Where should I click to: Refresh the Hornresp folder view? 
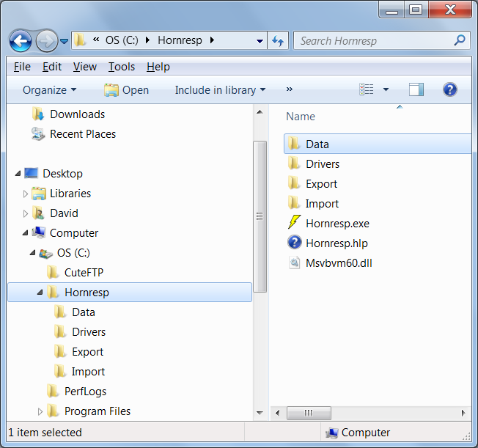(278, 40)
